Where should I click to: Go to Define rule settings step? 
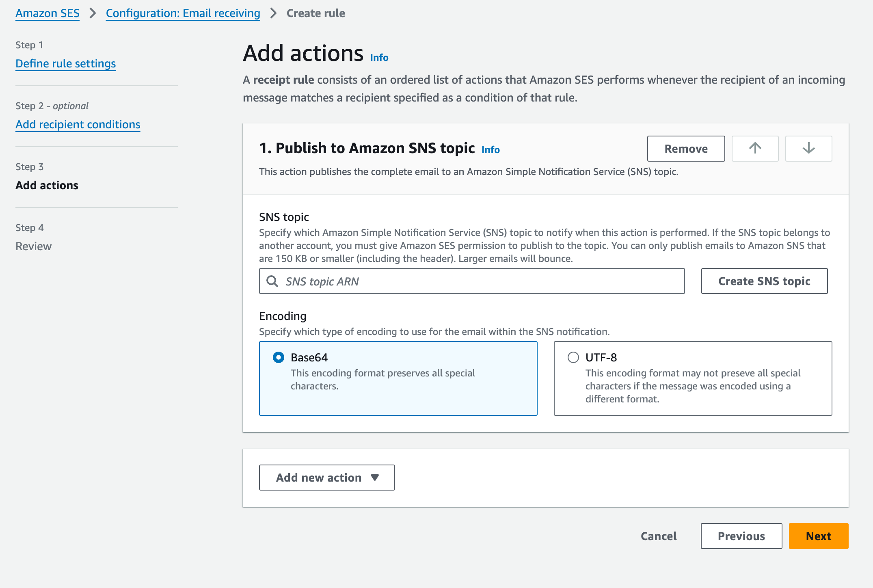(65, 63)
